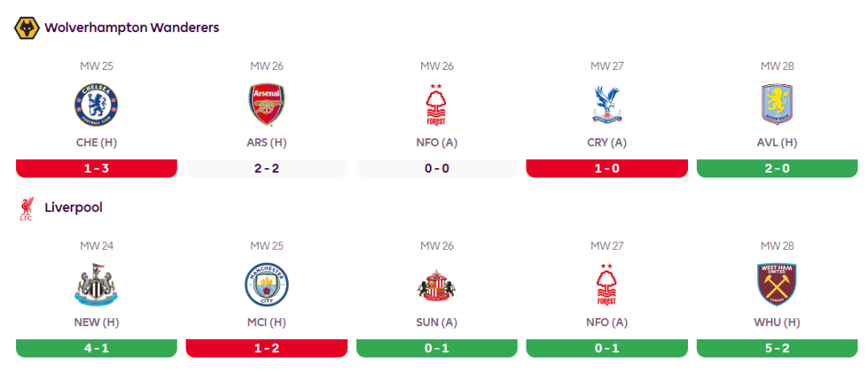Click the red 1 - 3 Chelsea result

pyautogui.click(x=96, y=169)
